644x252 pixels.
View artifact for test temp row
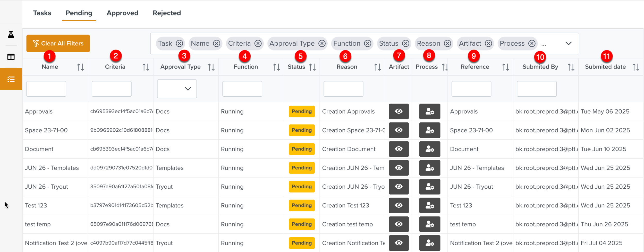click(399, 224)
